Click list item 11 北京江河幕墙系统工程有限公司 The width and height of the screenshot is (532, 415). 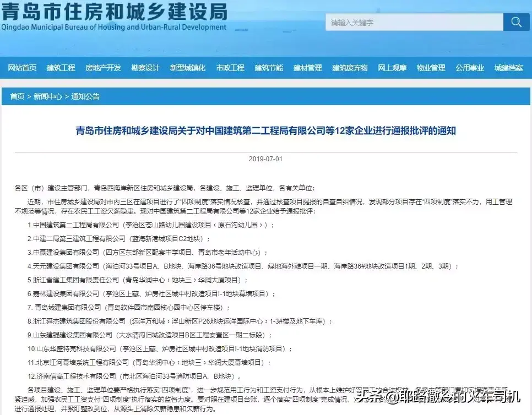pos(149,363)
